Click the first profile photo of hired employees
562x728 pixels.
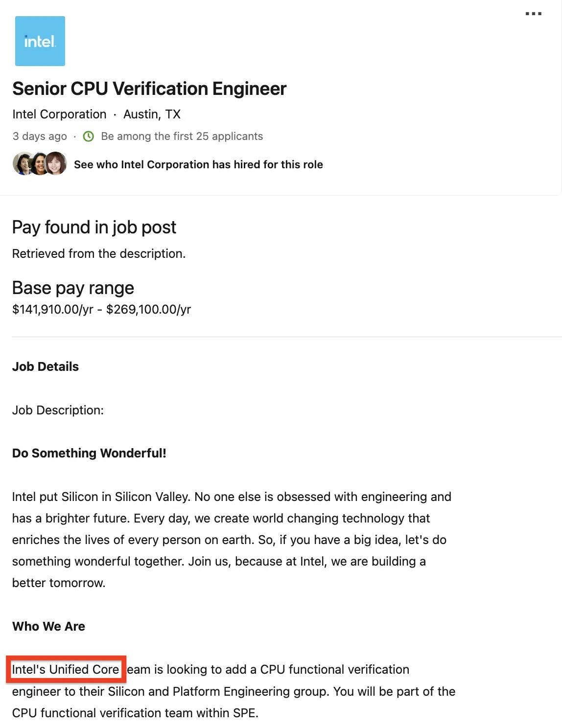pos(23,164)
